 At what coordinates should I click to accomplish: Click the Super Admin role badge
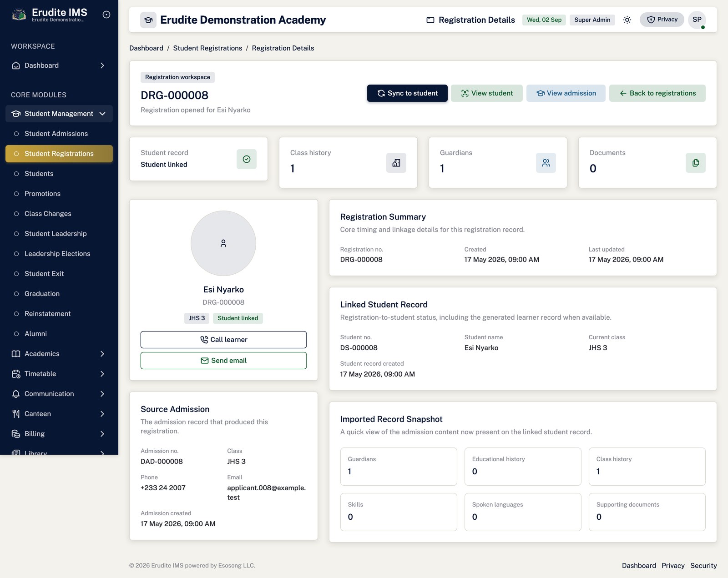point(592,20)
